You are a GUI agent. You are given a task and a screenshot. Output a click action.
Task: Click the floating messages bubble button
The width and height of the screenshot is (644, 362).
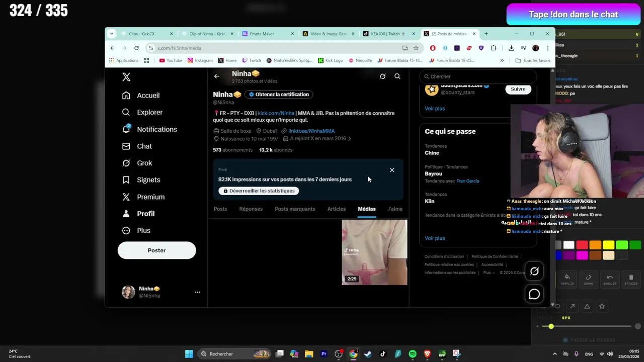pyautogui.click(x=534, y=294)
